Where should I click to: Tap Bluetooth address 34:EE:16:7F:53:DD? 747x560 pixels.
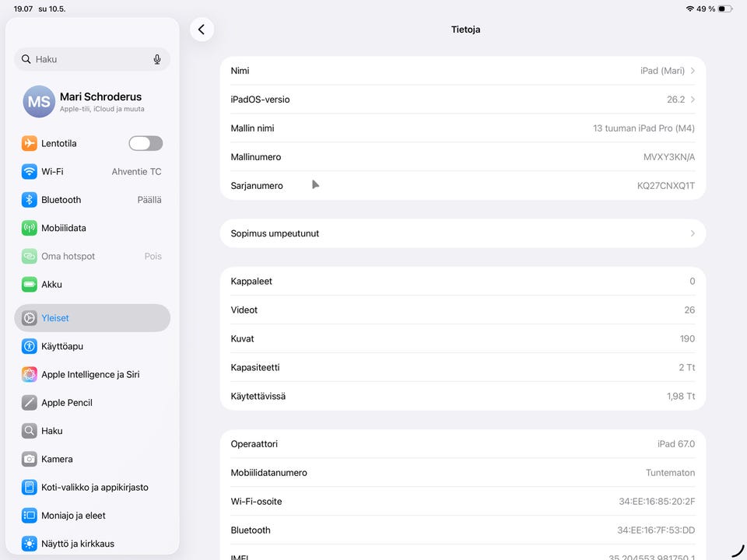(x=656, y=530)
